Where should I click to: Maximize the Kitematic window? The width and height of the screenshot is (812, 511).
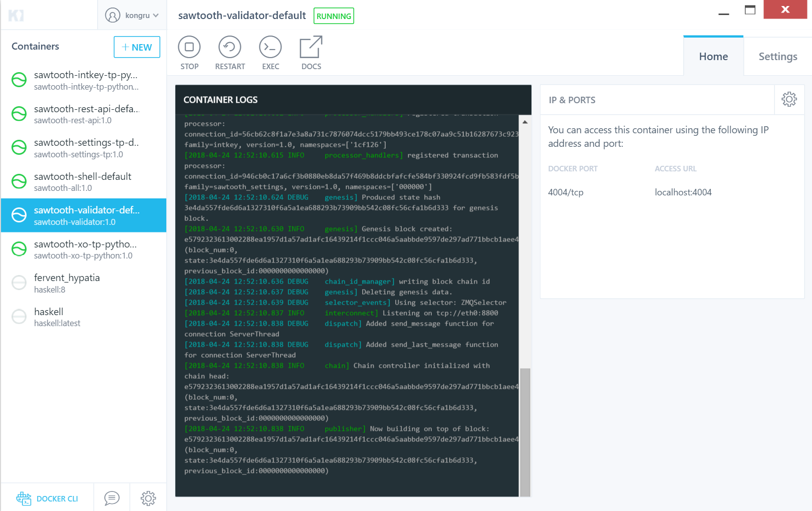[x=750, y=10]
